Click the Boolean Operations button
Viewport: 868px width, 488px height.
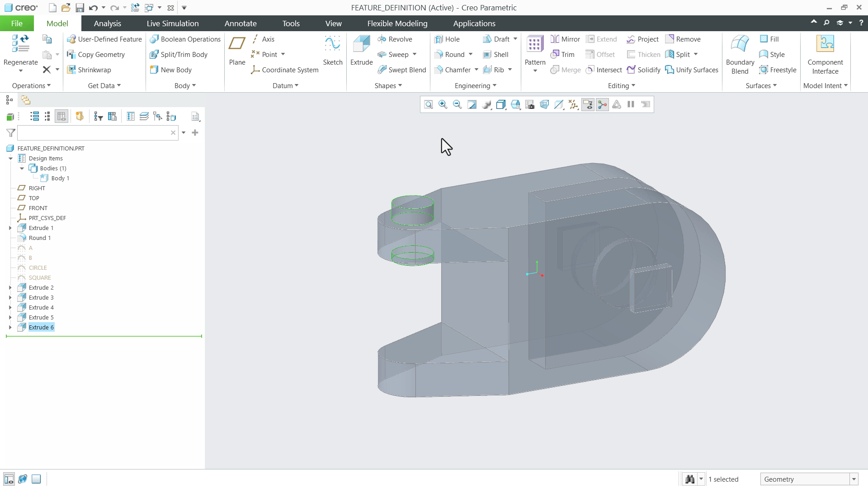pyautogui.click(x=185, y=39)
